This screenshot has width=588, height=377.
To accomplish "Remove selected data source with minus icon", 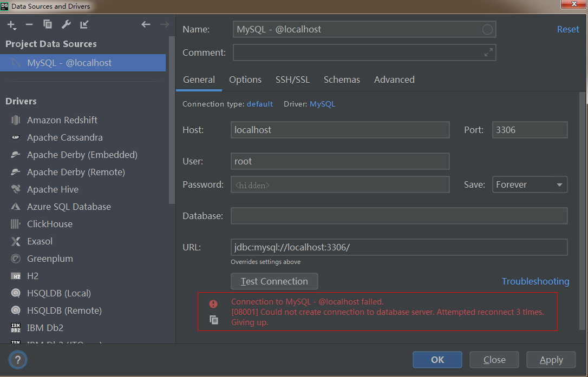I will (x=29, y=25).
